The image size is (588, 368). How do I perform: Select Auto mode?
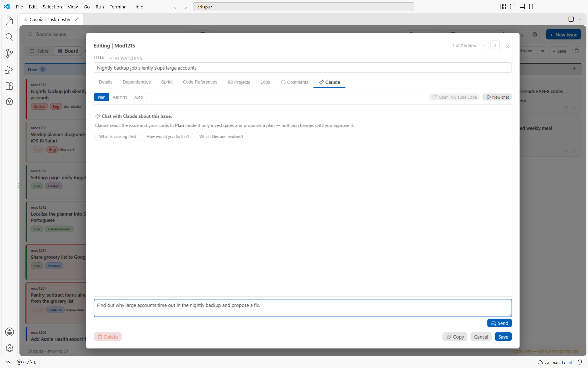click(x=139, y=97)
